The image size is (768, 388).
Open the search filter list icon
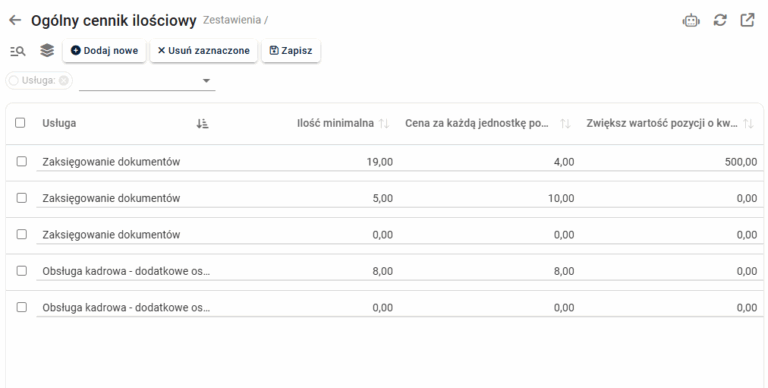[x=18, y=51]
